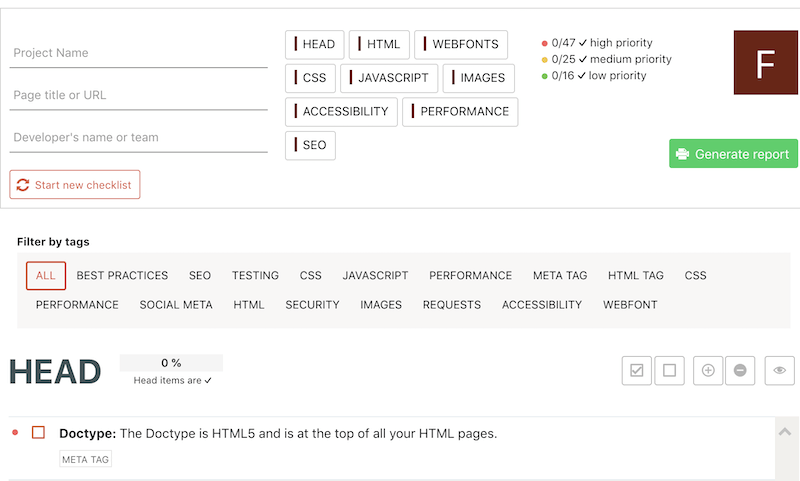Jump to JAVASCRIPT section button
Image resolution: width=800 pixels, height=481 pixels.
(x=389, y=78)
